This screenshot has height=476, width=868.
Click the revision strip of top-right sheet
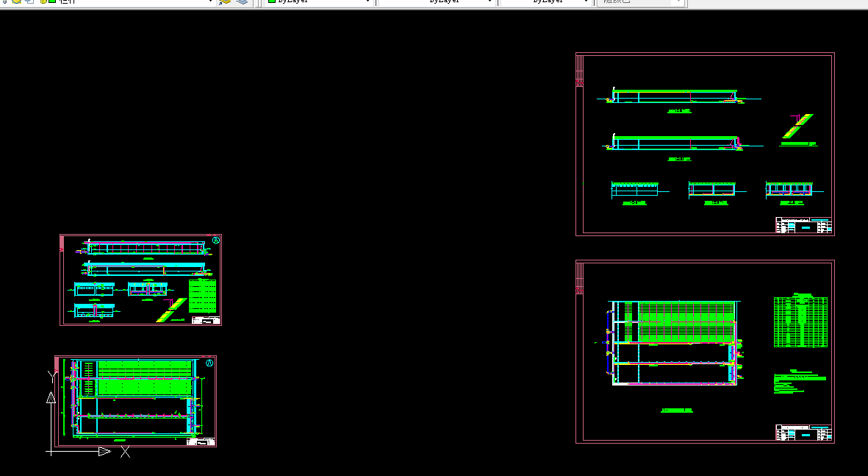(x=580, y=71)
